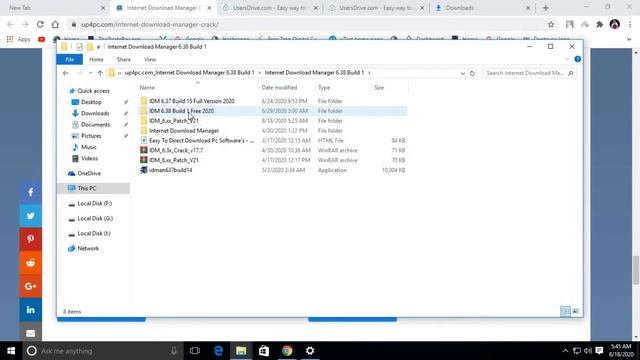Open Pictures in navigation pane
Image resolution: width=640 pixels, height=360 pixels.
pyautogui.click(x=91, y=136)
